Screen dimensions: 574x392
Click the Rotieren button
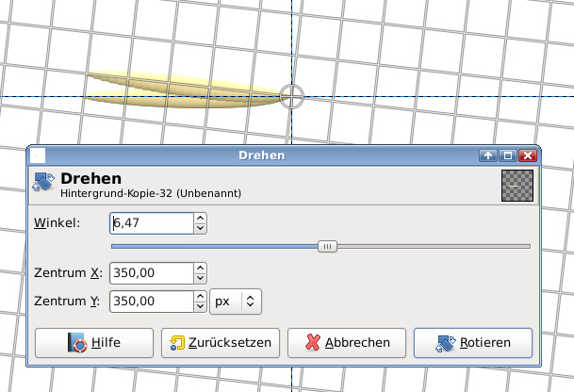click(x=472, y=343)
